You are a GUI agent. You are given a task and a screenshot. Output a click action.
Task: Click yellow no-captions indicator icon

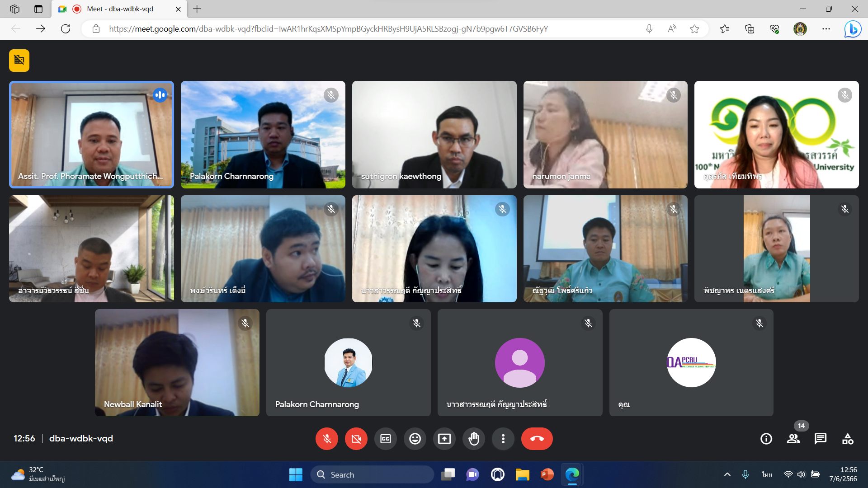coord(19,60)
